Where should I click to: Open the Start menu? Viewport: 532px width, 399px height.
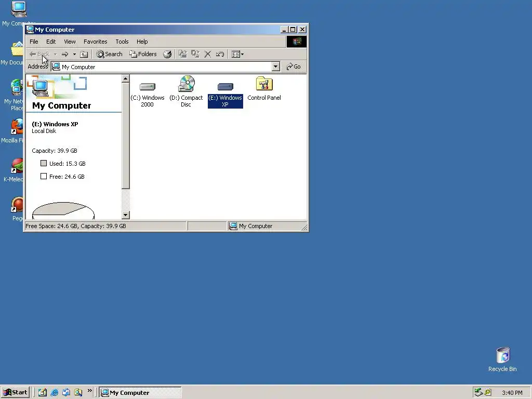[15, 392]
